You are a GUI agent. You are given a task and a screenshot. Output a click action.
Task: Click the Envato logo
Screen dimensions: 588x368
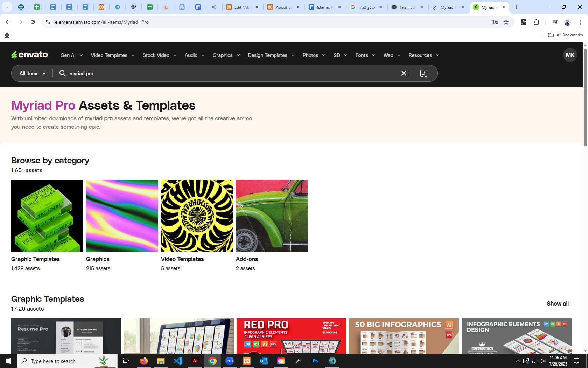tap(29, 55)
